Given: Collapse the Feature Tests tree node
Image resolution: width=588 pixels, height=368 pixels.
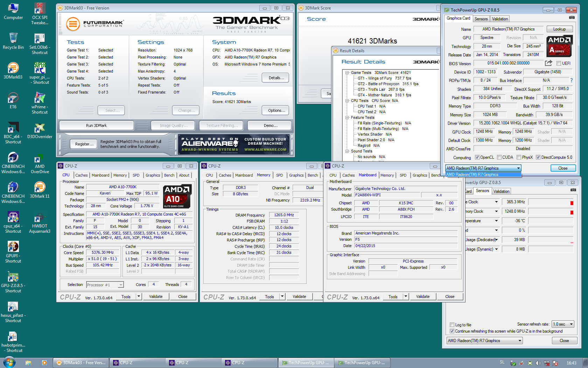Looking at the screenshot, I should point(347,118).
